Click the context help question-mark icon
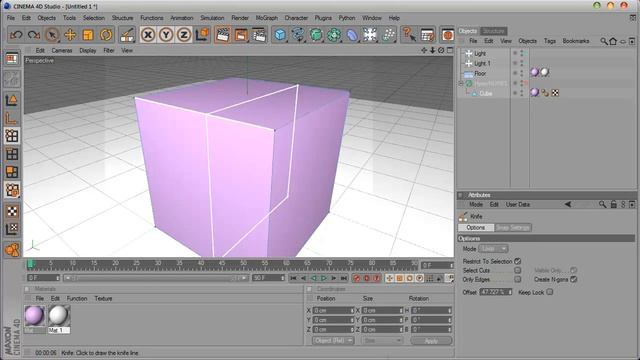Viewport: 640px width, 360px height. point(409,35)
